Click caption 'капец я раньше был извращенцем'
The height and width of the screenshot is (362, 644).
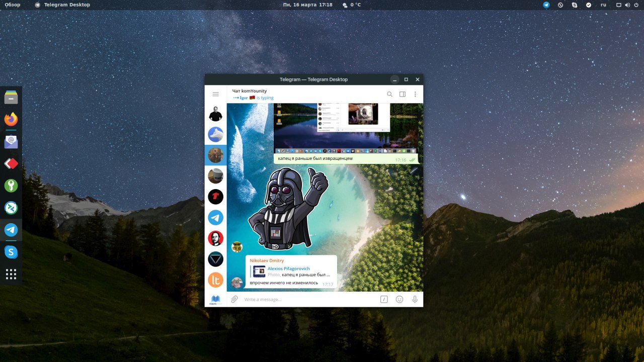tap(315, 158)
